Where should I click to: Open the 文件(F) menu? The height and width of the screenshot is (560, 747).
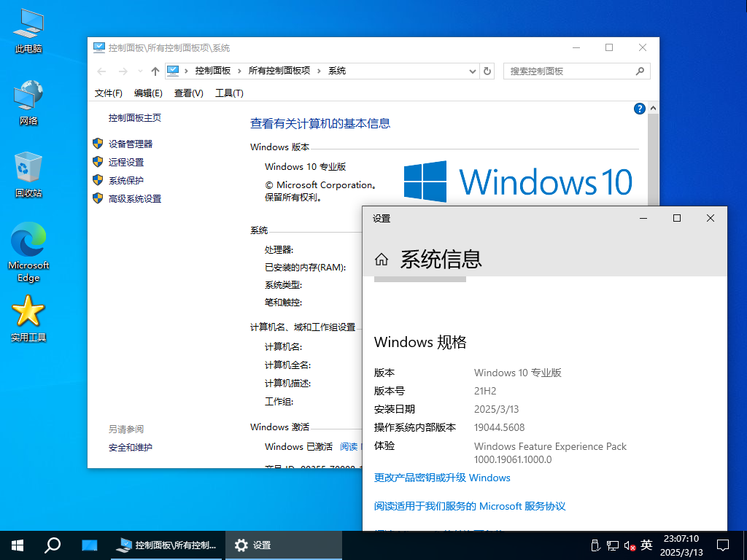[108, 93]
